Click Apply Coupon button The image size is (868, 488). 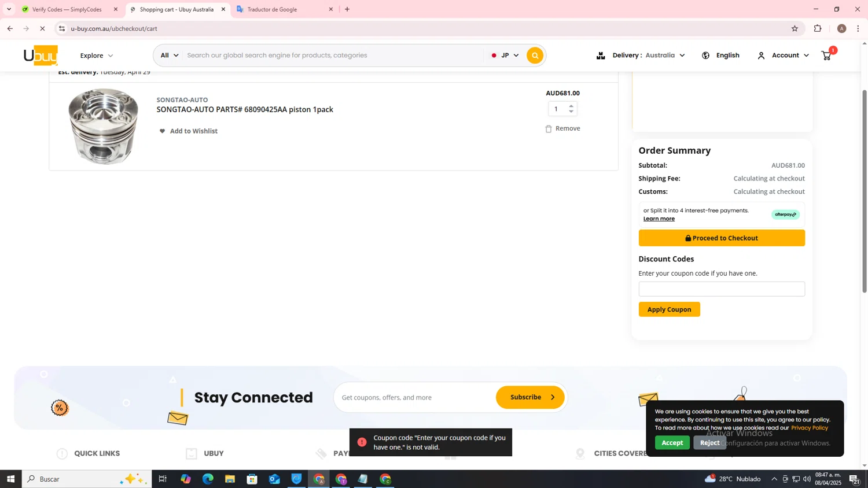[669, 309]
